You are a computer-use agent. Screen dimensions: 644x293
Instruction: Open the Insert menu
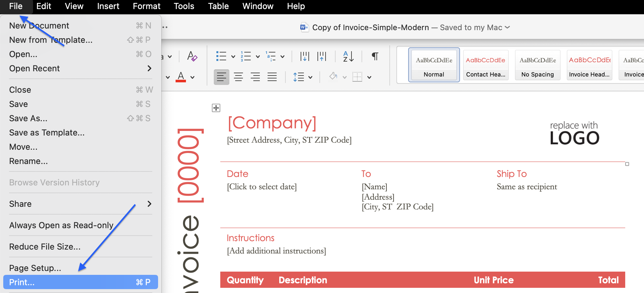click(108, 6)
